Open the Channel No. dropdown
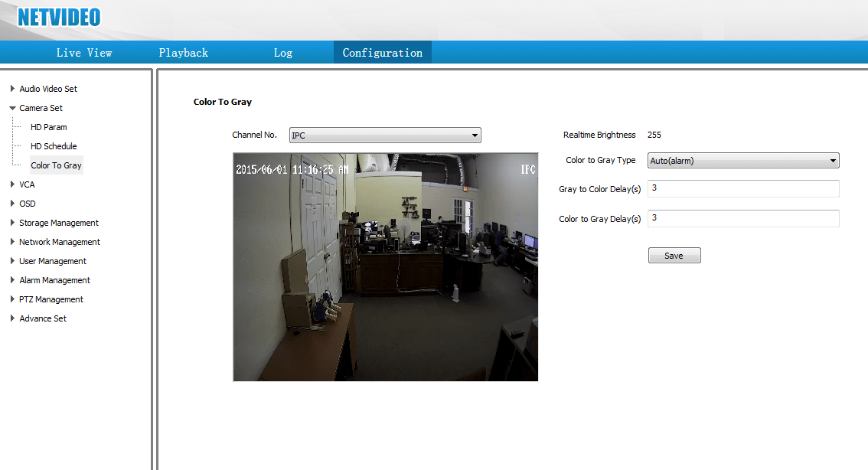 [385, 135]
